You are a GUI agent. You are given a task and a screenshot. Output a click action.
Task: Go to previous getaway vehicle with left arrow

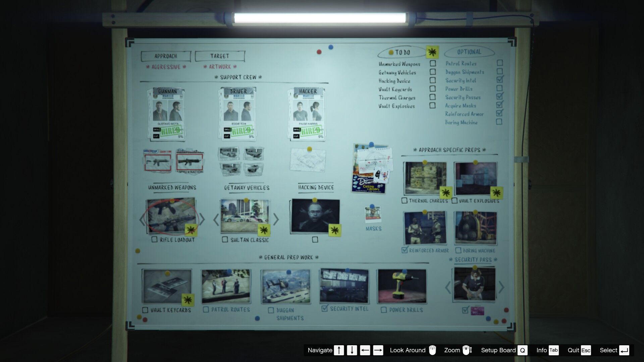coord(216,220)
